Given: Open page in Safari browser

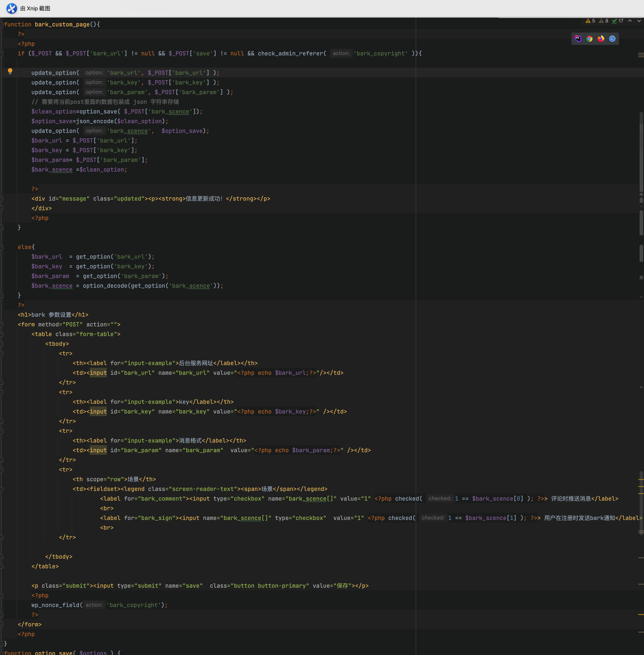Looking at the screenshot, I should coord(612,38).
